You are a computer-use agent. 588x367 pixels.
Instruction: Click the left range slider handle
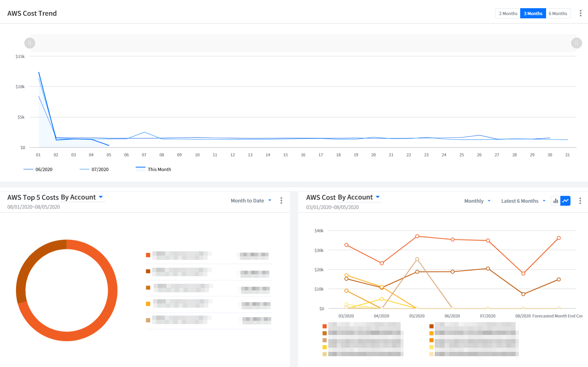tap(30, 43)
